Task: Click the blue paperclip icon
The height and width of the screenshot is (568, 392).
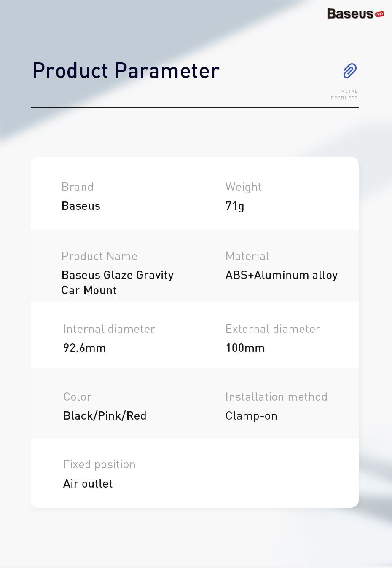Action: (x=350, y=71)
